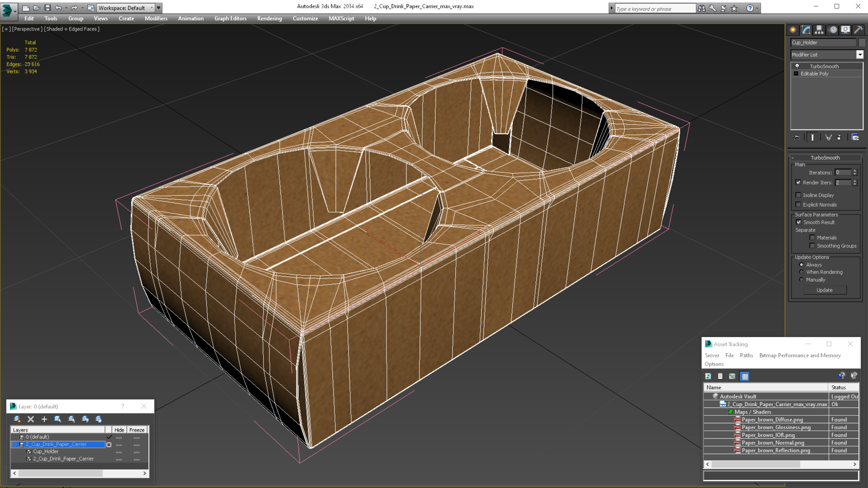The width and height of the screenshot is (868, 488).
Task: Click Tree View icon in Asset Tracking toolbar
Action: pos(732,376)
